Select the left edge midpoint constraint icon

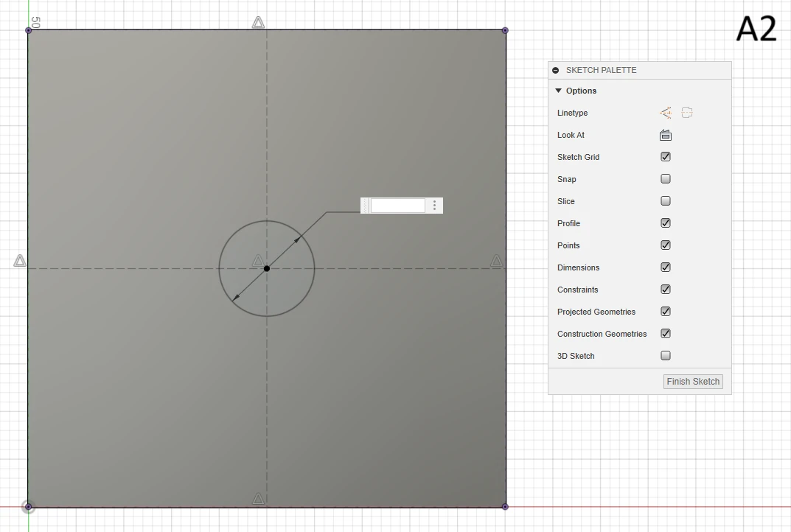coord(20,261)
